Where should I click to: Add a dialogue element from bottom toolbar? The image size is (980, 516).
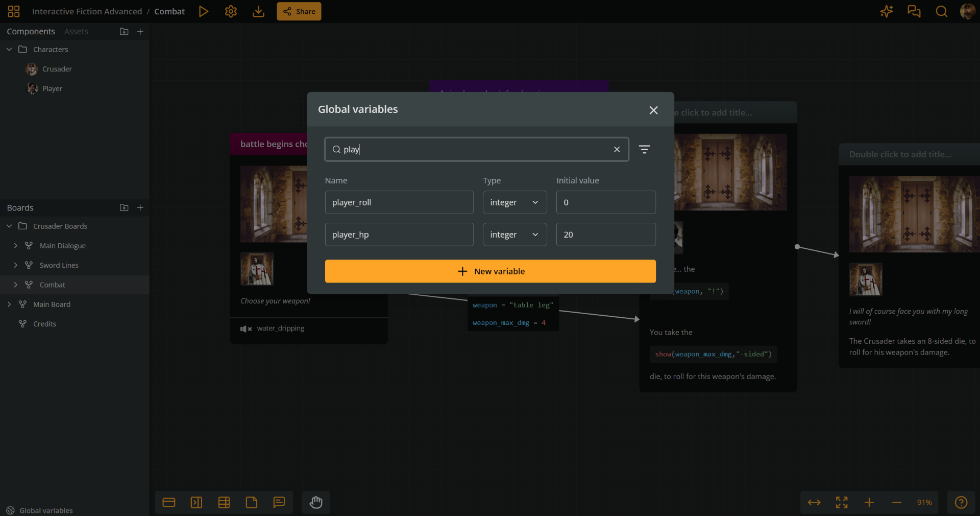[x=169, y=502]
